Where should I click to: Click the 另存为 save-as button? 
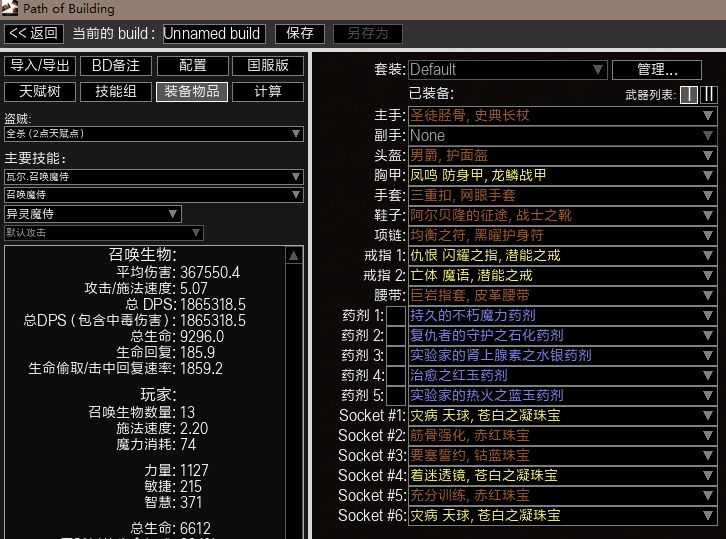coord(368,33)
